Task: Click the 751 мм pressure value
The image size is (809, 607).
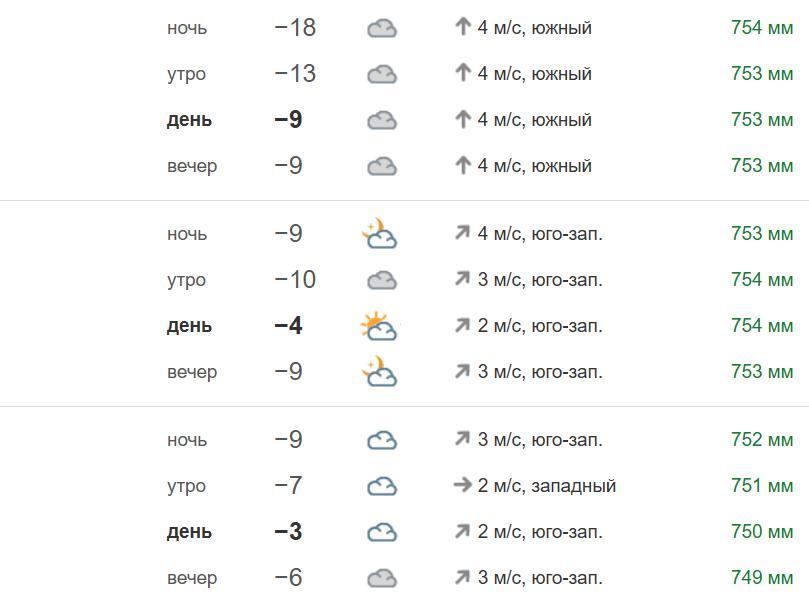Action: coord(762,486)
